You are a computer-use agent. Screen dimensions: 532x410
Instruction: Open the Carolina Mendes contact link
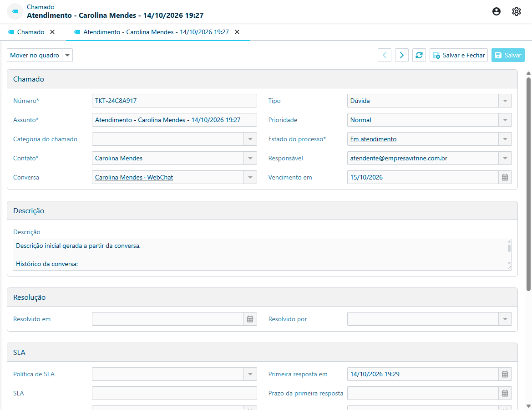[119, 158]
